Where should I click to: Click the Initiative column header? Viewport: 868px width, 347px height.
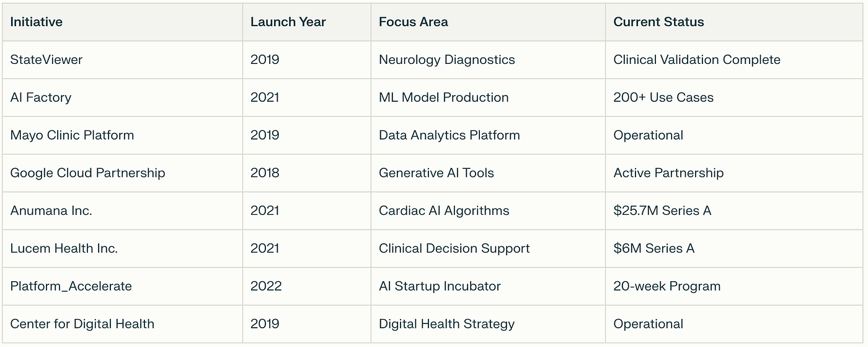point(123,22)
